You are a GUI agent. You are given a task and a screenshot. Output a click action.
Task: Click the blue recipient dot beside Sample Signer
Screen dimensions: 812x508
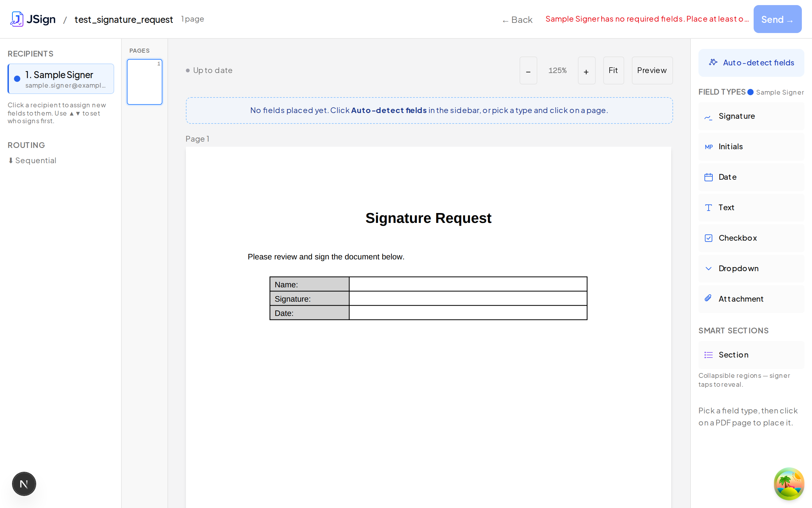click(x=17, y=79)
